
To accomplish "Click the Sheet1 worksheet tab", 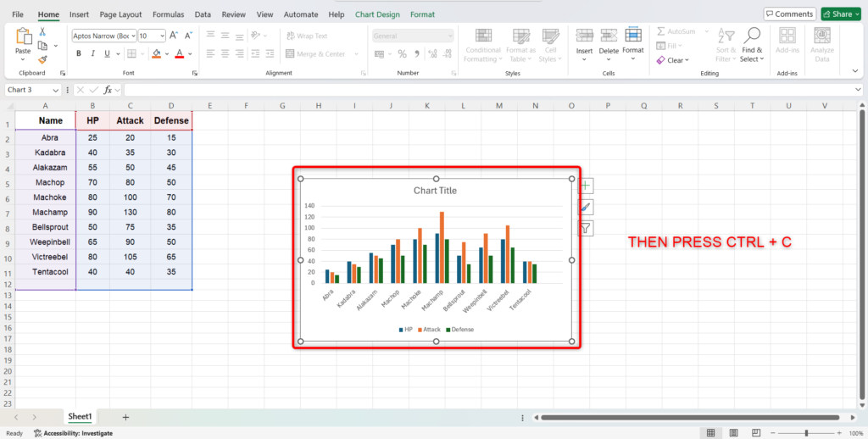I will click(x=81, y=417).
